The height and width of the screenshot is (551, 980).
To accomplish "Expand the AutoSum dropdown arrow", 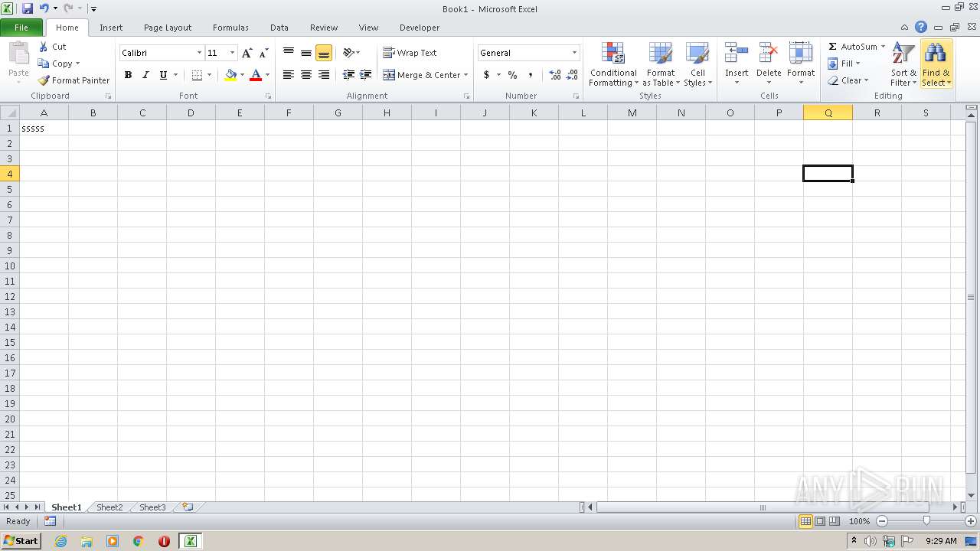I will coord(883,47).
